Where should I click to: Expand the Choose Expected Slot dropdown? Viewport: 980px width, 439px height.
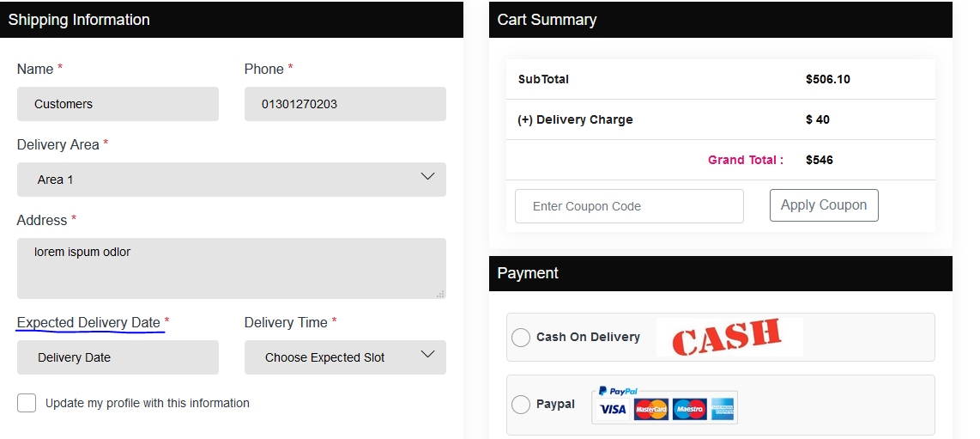click(x=345, y=357)
